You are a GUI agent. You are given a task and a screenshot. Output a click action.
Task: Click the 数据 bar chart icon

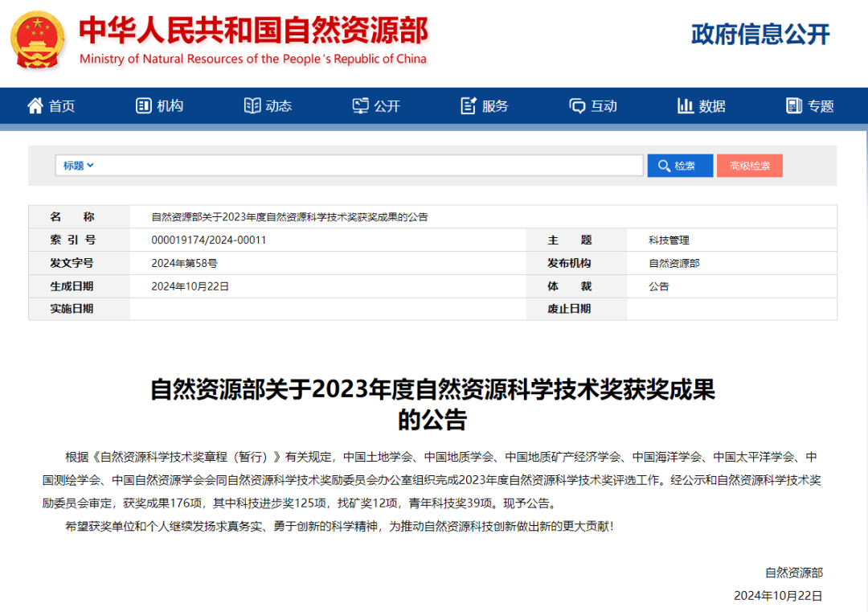tap(686, 105)
